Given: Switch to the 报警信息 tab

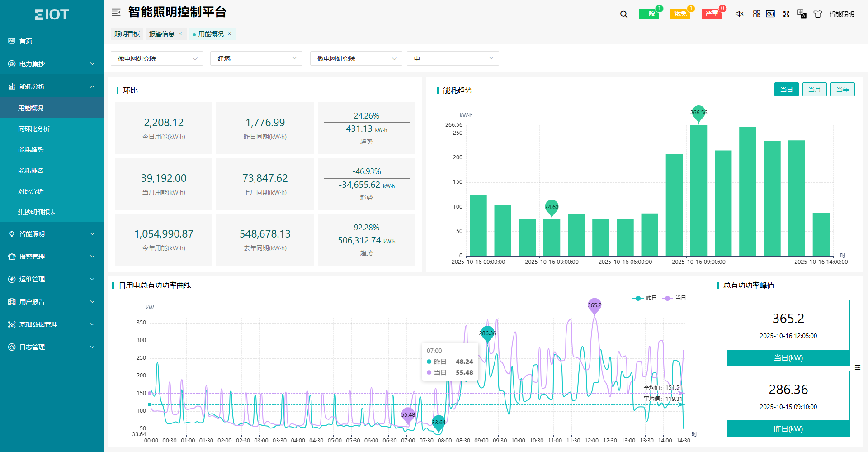Looking at the screenshot, I should [161, 34].
